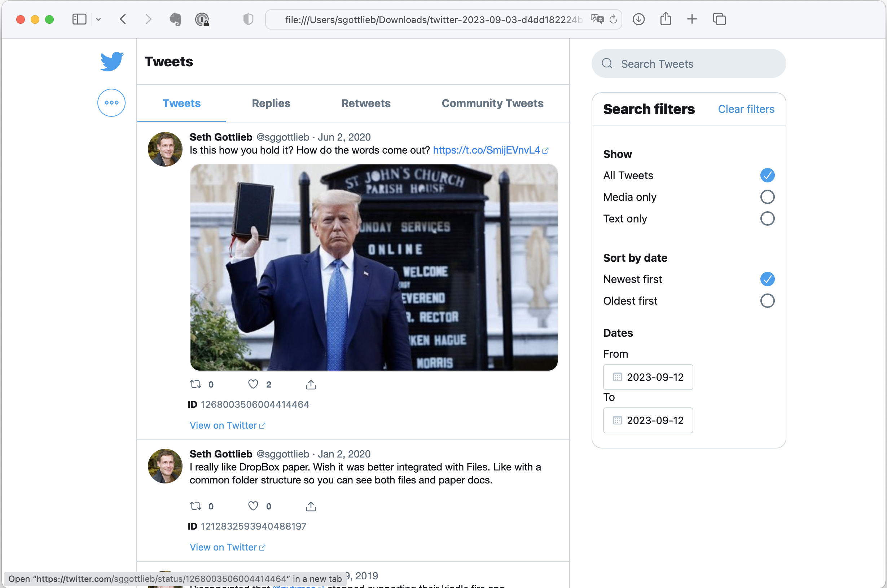The height and width of the screenshot is (588, 887).
Task: Click the Sort by date heading
Action: tap(635, 258)
